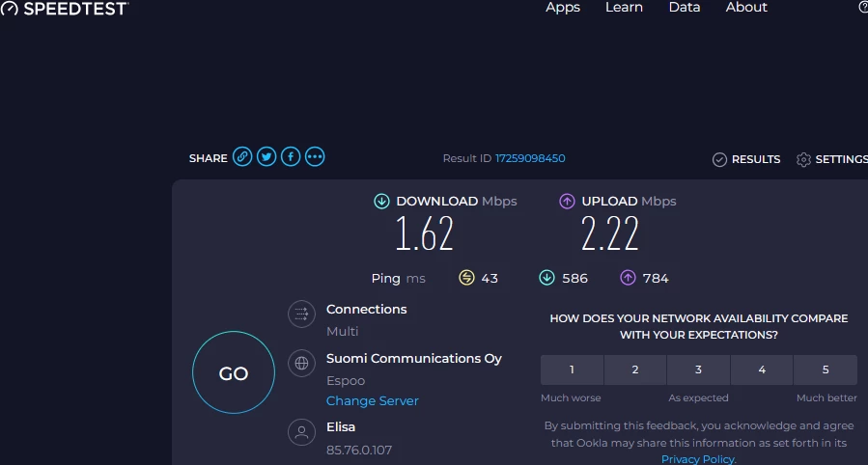Click the Multi connections value
The image size is (868, 465).
tap(342, 331)
